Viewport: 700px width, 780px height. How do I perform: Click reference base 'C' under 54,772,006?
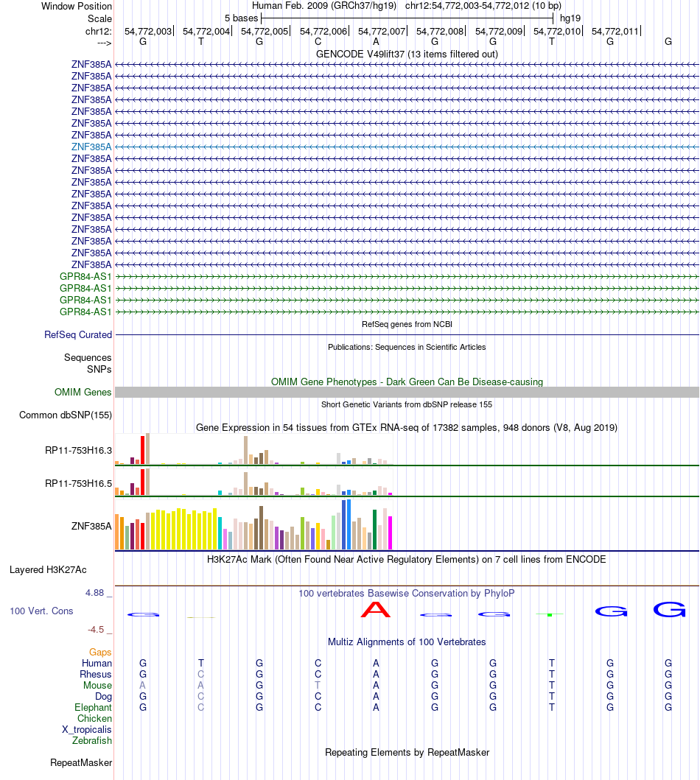[318, 42]
